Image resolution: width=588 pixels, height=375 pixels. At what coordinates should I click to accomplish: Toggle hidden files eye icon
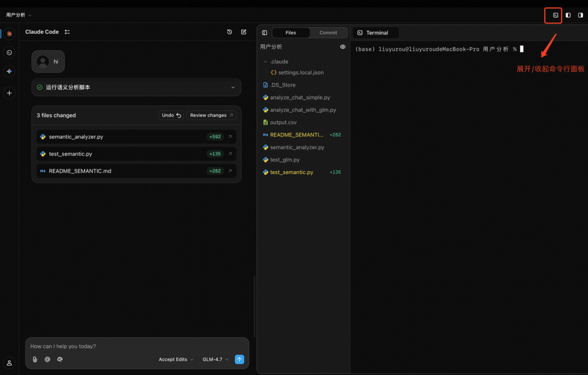(x=342, y=47)
